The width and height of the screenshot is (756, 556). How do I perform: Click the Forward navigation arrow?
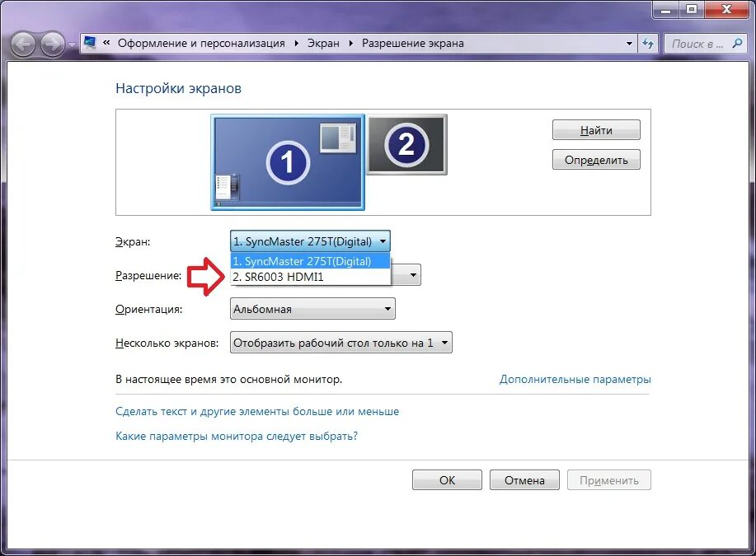point(53,44)
